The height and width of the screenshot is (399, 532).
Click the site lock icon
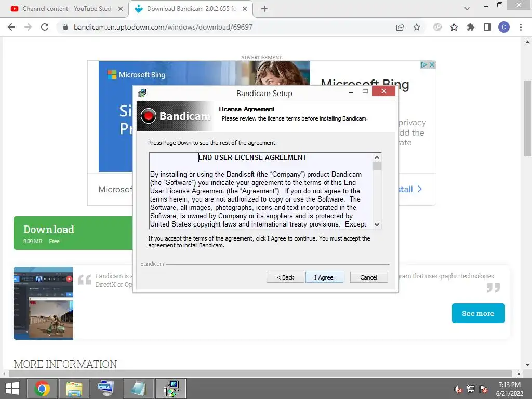pos(65,27)
